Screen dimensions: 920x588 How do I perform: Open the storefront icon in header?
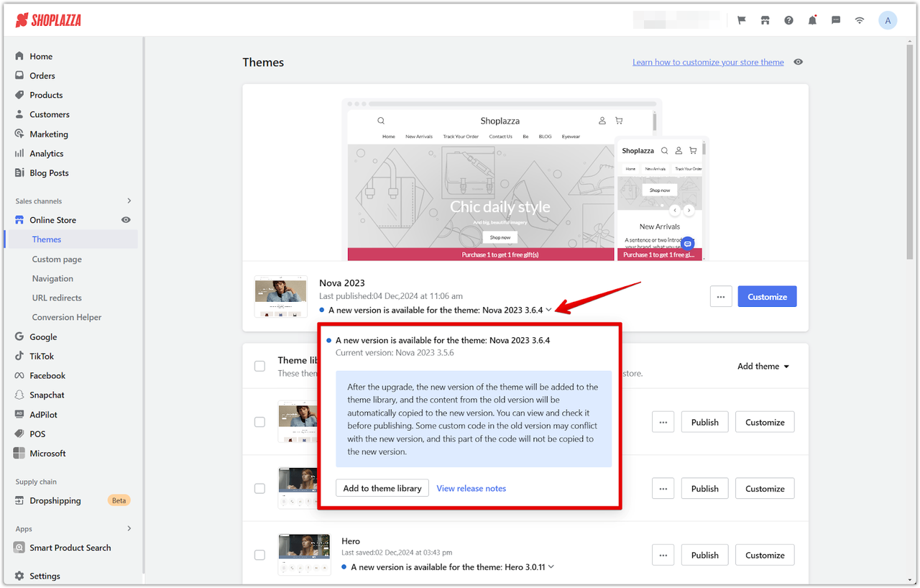coord(765,21)
